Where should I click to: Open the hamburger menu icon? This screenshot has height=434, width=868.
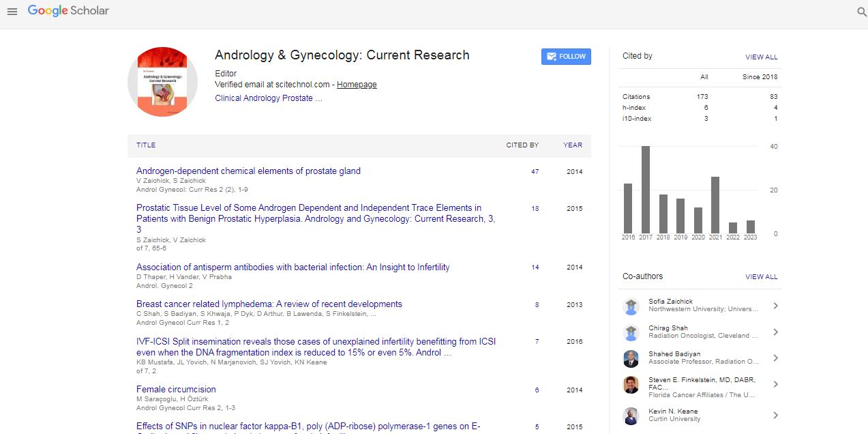[12, 12]
